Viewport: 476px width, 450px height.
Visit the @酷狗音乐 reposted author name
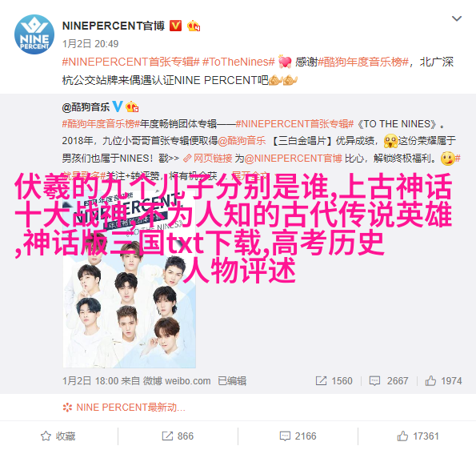[86, 107]
